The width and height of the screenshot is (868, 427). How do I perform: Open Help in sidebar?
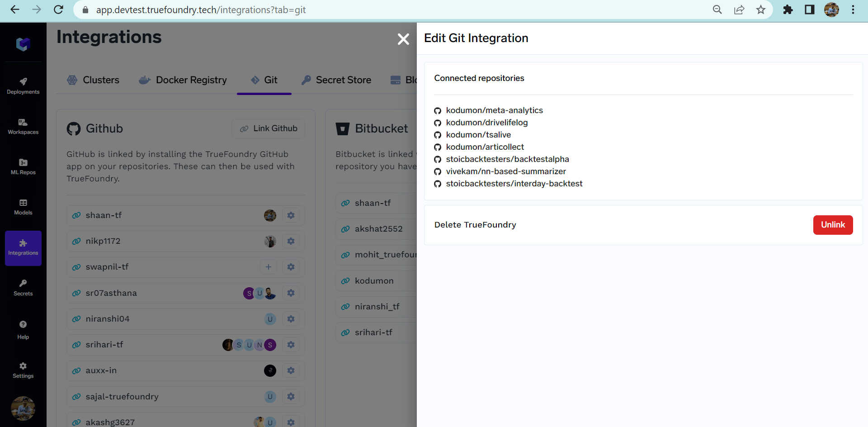pyautogui.click(x=23, y=330)
